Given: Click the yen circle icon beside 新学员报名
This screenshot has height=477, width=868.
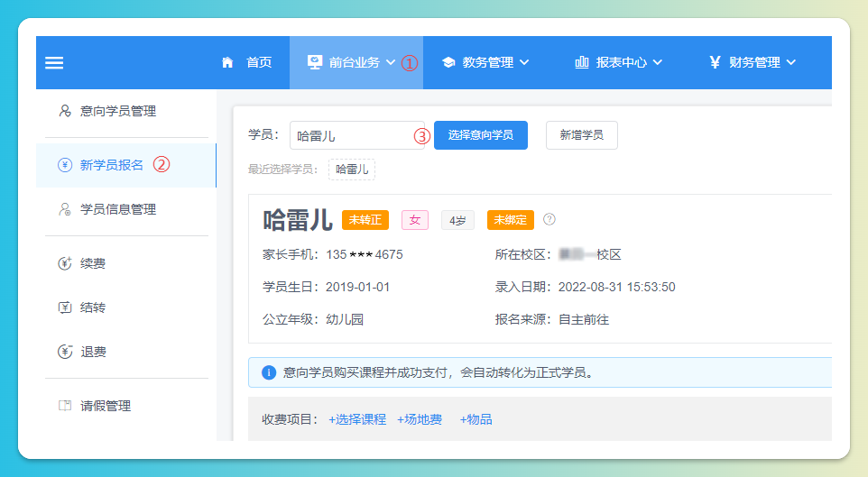Looking at the screenshot, I should [65, 165].
